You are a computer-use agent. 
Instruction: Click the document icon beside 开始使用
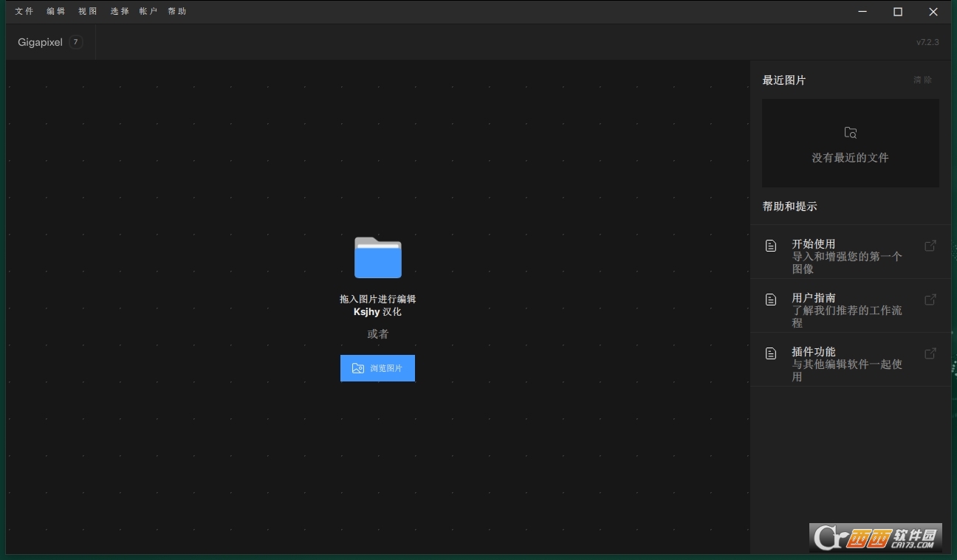click(x=771, y=246)
